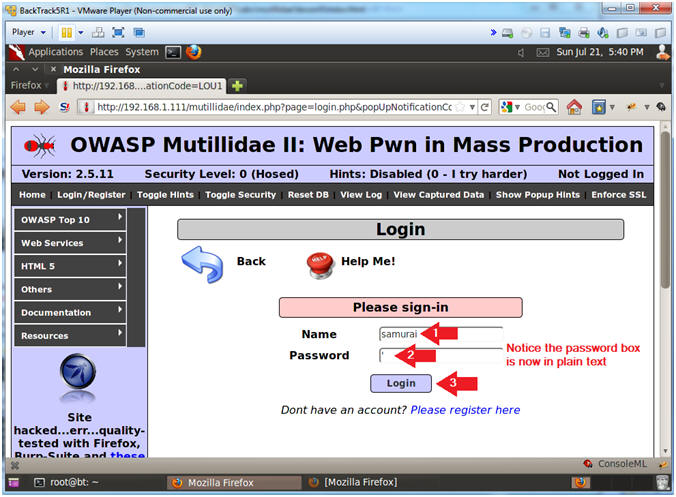The width and height of the screenshot is (676, 497).
Task: Click the Mutillidae ant logo
Action: coord(40,146)
